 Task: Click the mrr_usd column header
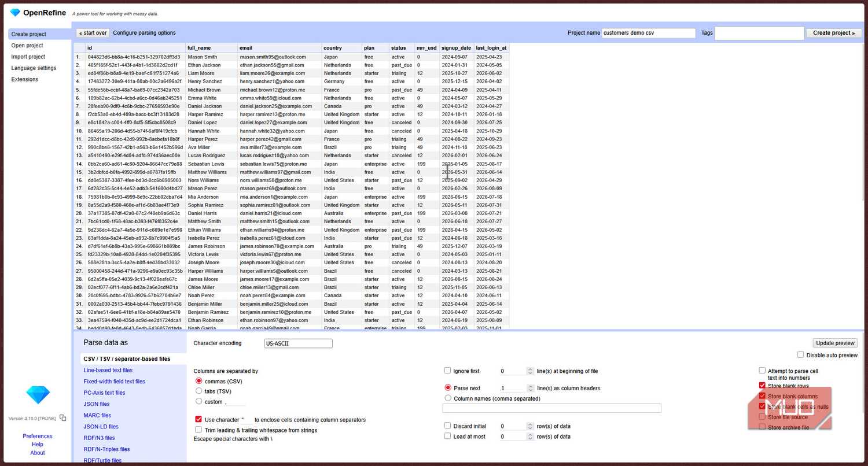click(427, 48)
